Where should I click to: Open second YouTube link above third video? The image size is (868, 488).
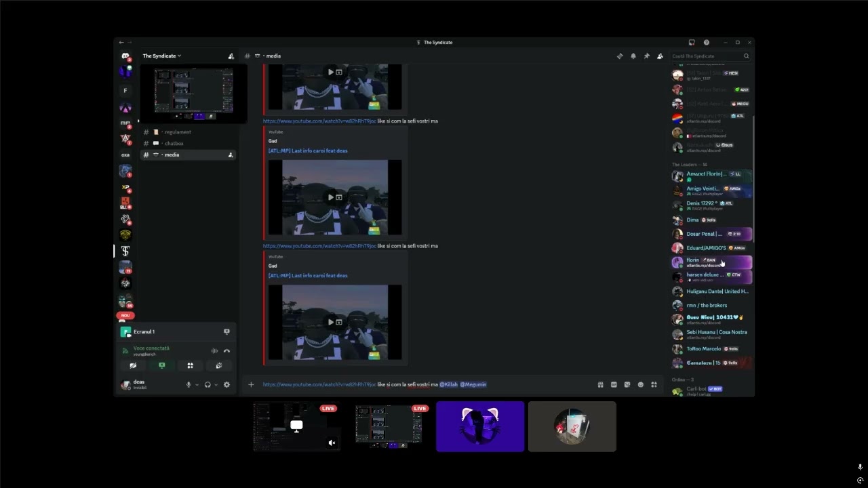click(319, 245)
